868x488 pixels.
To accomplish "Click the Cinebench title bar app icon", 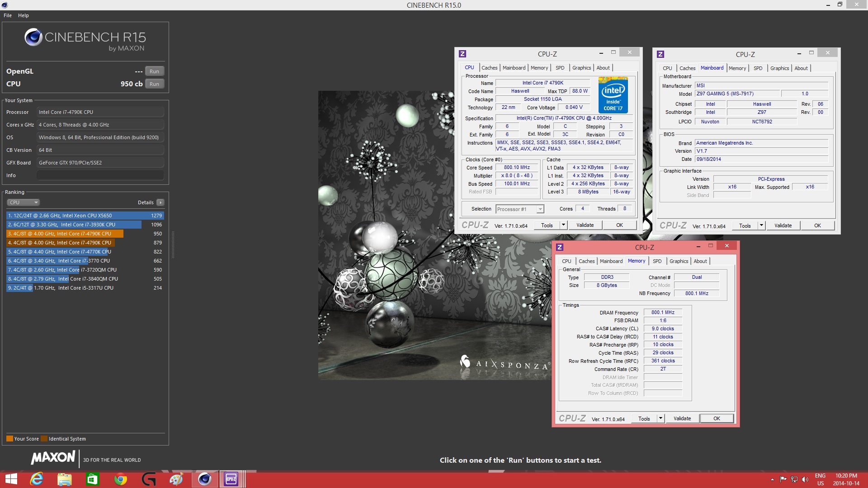I will click(x=5, y=5).
